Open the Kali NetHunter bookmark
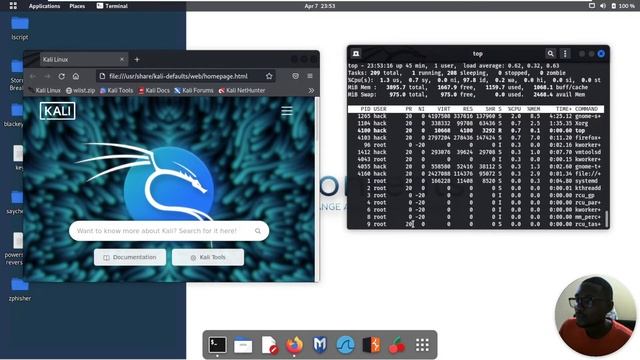The height and width of the screenshot is (360, 640). [x=242, y=91]
